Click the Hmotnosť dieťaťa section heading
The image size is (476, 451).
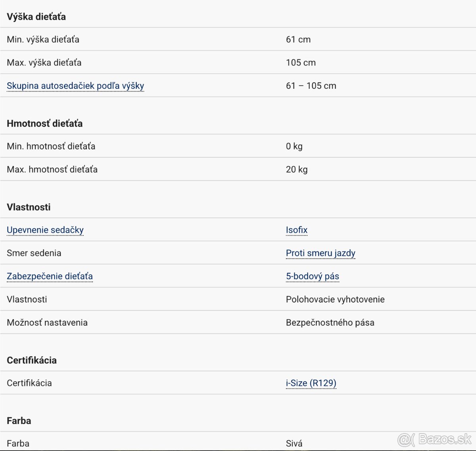45,124
